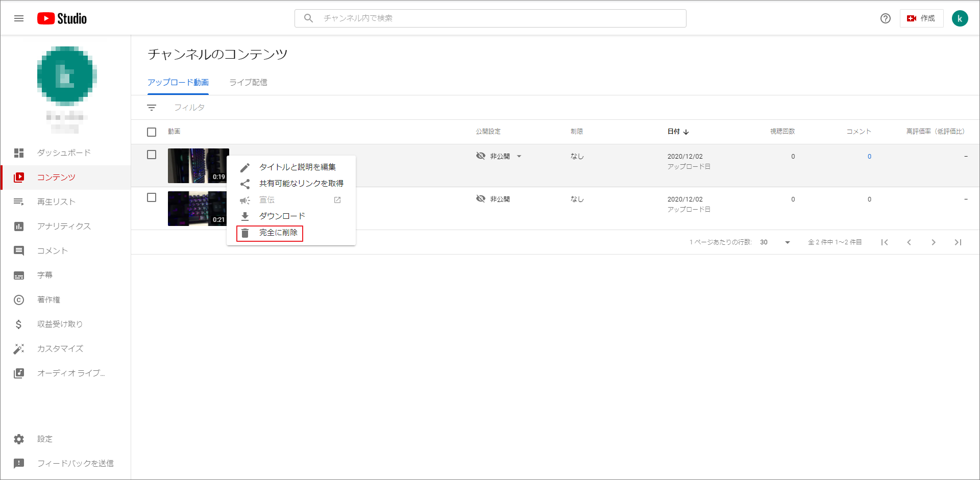The height and width of the screenshot is (480, 980).
Task: Go to the previous page
Action: coord(909,242)
